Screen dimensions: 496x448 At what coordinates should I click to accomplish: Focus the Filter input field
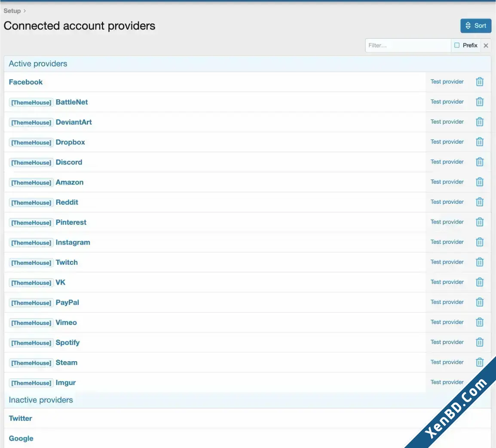tap(408, 46)
